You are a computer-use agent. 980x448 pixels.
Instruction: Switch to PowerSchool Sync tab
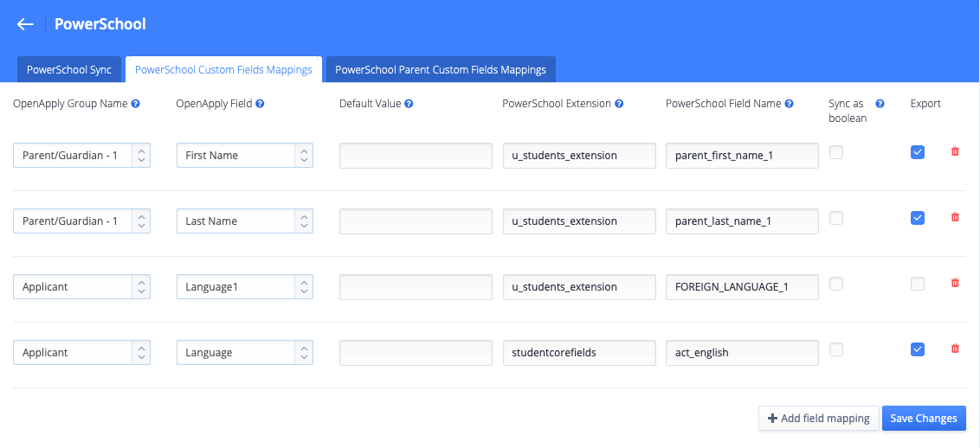point(69,70)
